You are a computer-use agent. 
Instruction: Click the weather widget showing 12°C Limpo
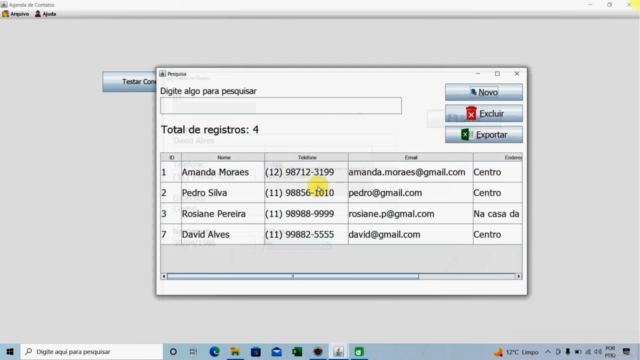(516, 352)
